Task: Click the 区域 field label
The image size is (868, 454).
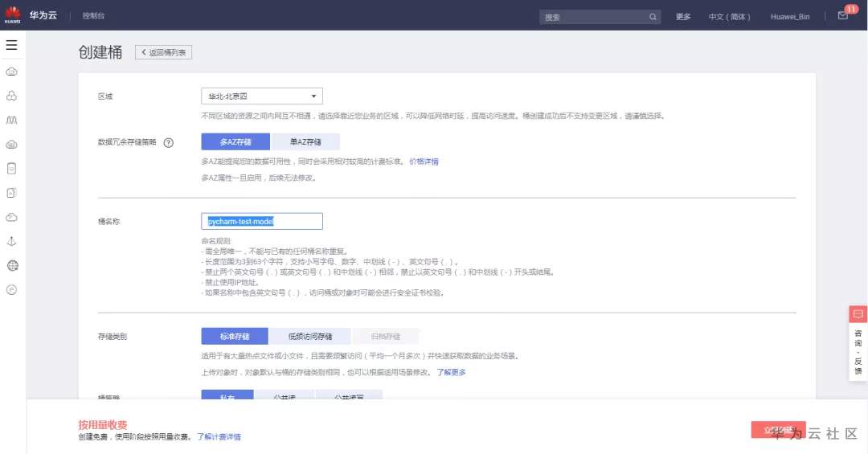Action: (105, 96)
